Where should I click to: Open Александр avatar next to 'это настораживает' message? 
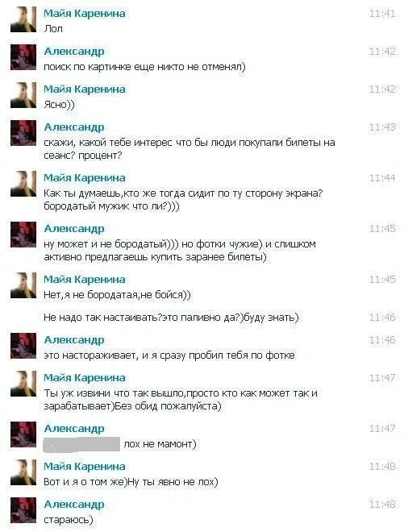pos(23,346)
